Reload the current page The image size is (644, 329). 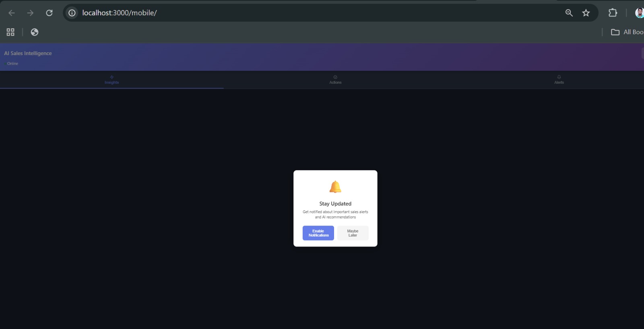click(49, 13)
